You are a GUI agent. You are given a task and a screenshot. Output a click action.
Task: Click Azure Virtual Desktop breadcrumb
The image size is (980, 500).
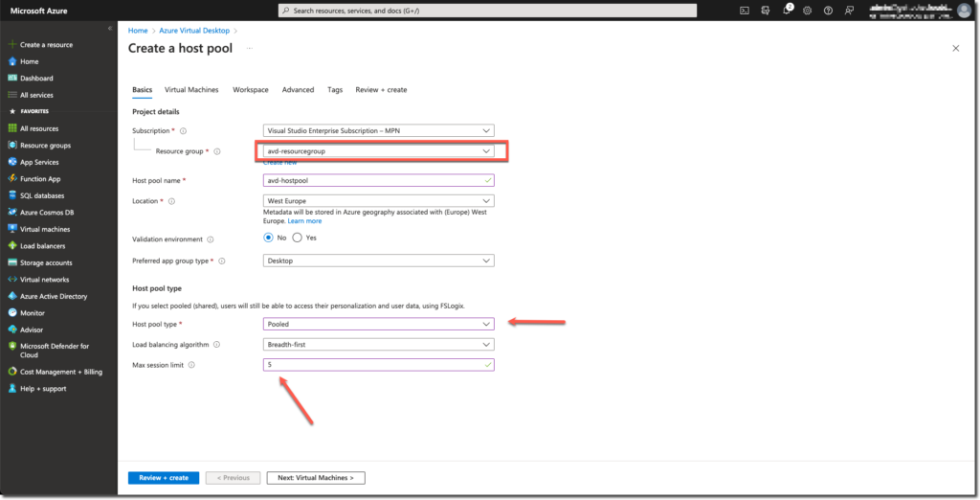(194, 30)
